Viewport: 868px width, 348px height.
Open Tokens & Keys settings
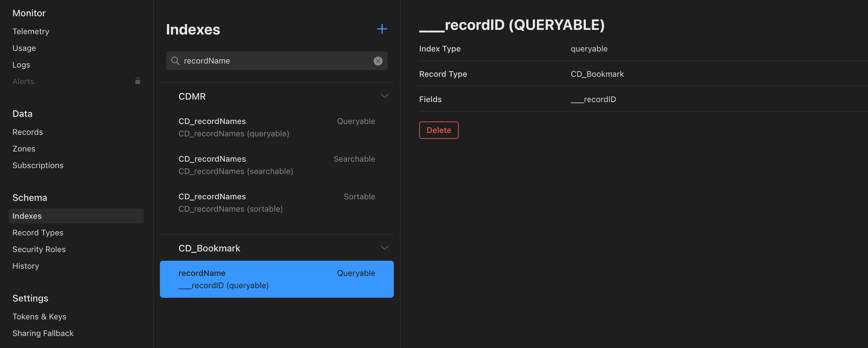(39, 317)
